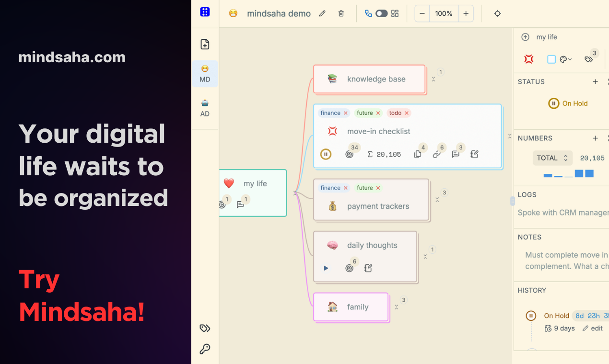Add a status with the plus button
609x364 pixels.
(596, 82)
